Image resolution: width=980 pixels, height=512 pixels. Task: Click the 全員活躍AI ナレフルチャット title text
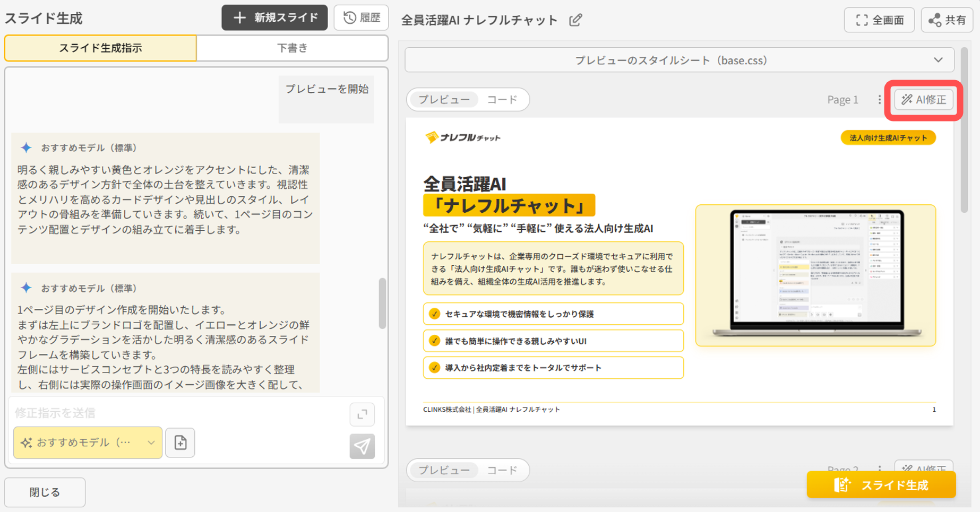pyautogui.click(x=479, y=20)
